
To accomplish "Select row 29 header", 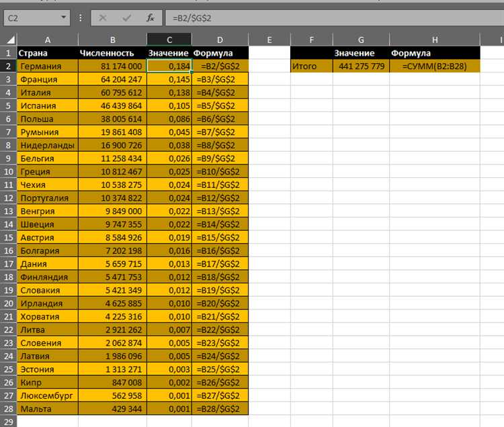I will (x=8, y=422).
